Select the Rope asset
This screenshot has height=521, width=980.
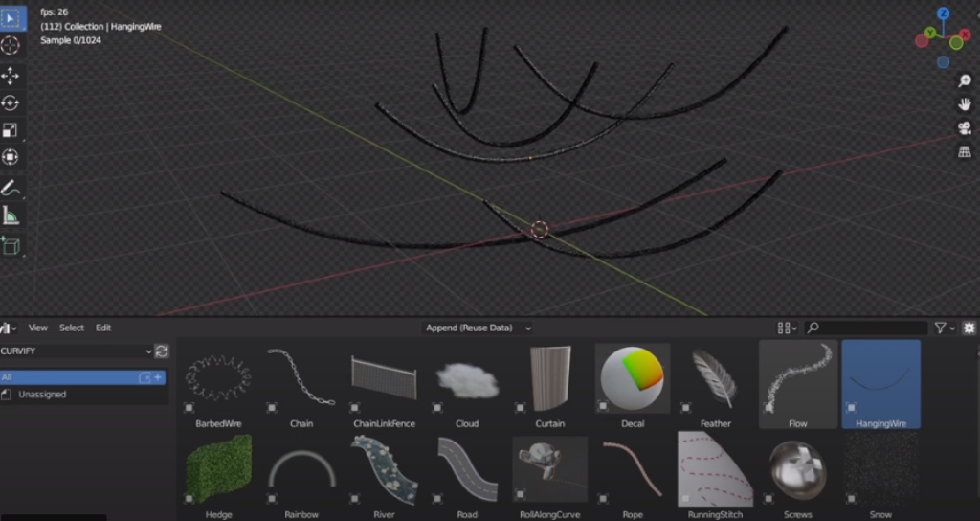coord(633,477)
